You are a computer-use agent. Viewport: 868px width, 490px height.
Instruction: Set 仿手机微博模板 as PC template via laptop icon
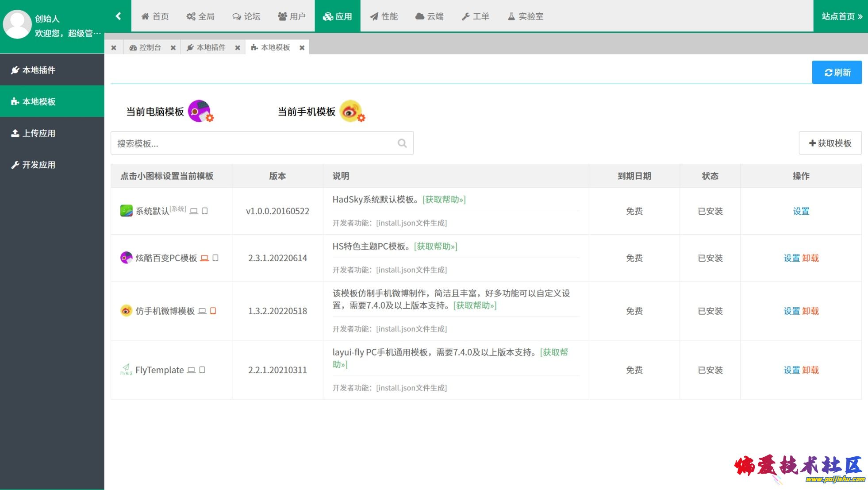click(202, 311)
